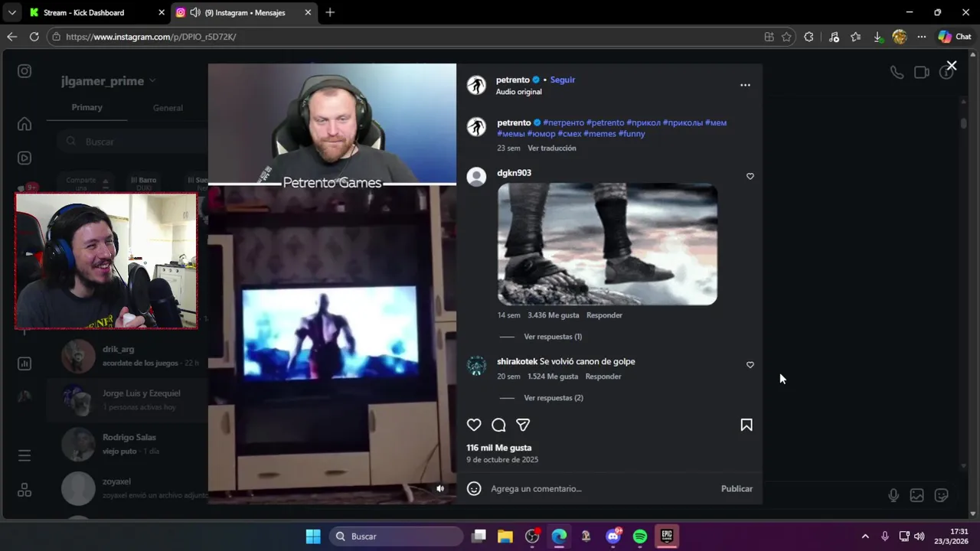This screenshot has height=551, width=980.
Task: Open the #petrento hashtag link
Action: [x=605, y=122]
